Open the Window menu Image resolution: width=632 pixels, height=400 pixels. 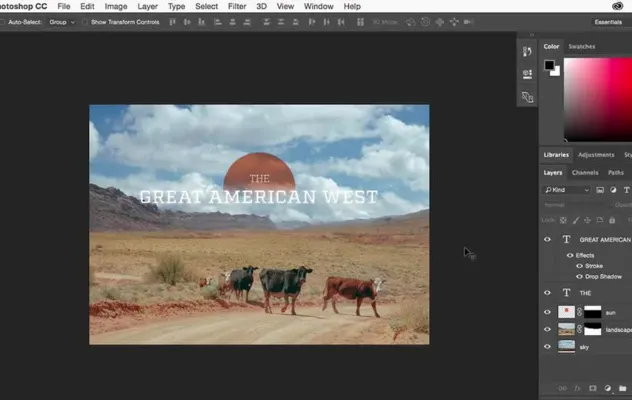(318, 6)
